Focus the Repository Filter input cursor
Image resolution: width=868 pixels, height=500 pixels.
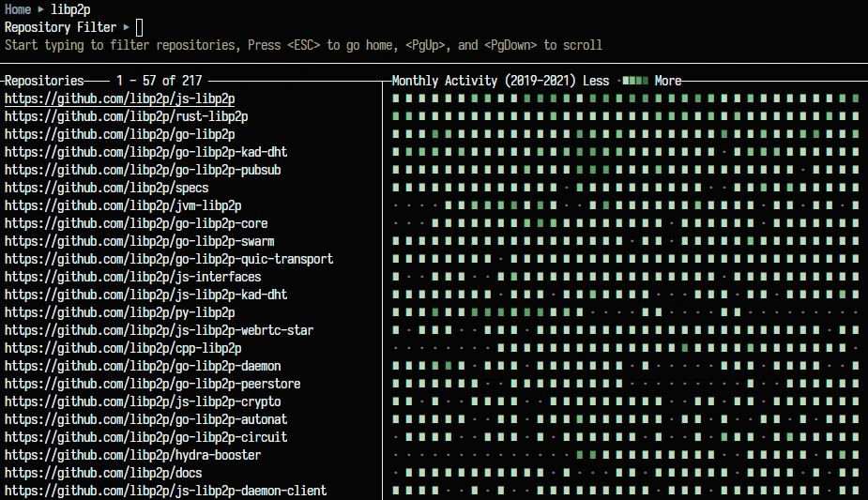[139, 27]
